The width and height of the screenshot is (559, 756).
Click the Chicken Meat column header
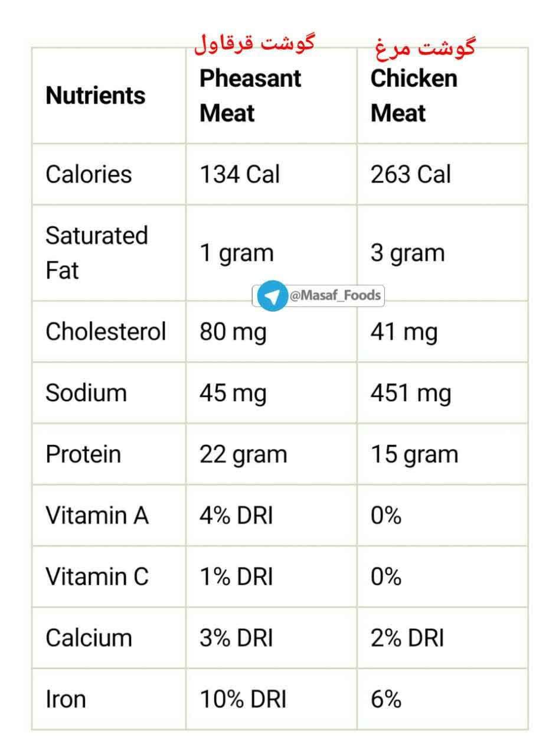pos(414,96)
